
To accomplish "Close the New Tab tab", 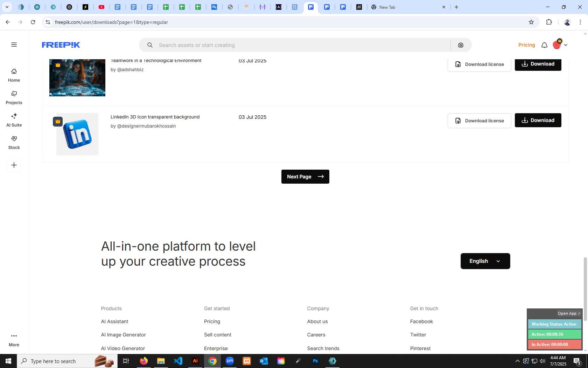I will click(444, 7).
